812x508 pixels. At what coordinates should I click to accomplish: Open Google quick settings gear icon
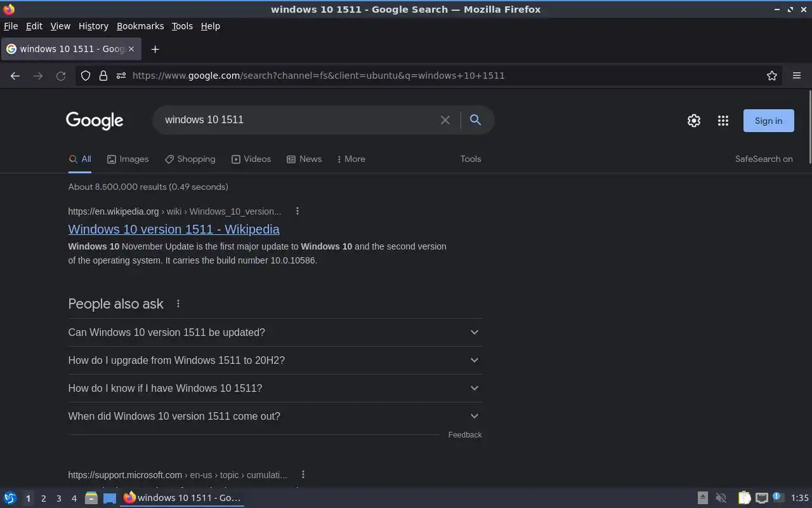pyautogui.click(x=694, y=121)
